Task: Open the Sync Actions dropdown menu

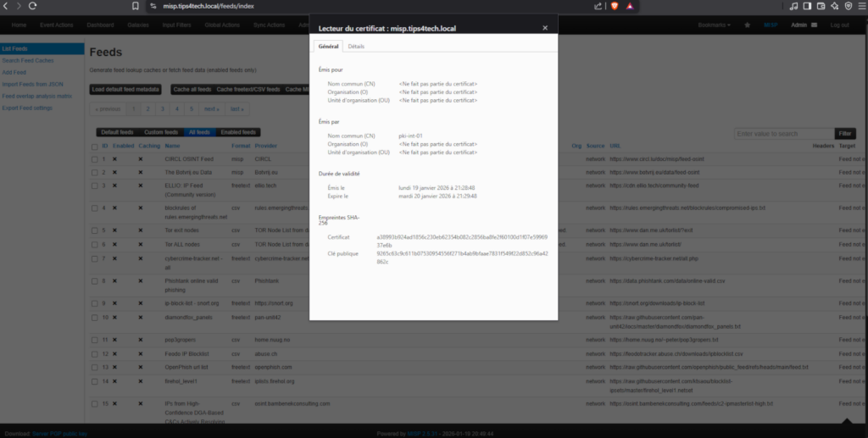Action: [270, 25]
